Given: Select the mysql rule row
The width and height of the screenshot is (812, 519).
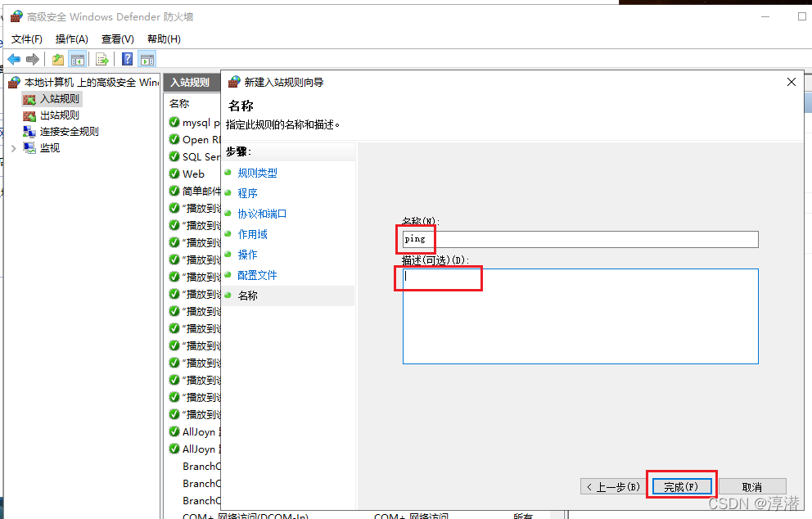Looking at the screenshot, I should pyautogui.click(x=195, y=123).
